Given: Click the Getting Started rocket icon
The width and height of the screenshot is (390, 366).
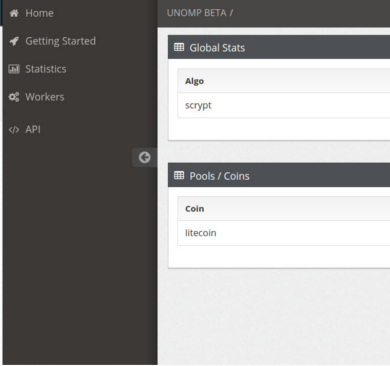Looking at the screenshot, I should (14, 41).
